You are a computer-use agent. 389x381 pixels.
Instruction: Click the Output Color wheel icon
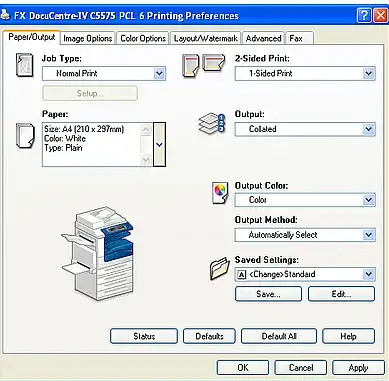[x=220, y=193]
